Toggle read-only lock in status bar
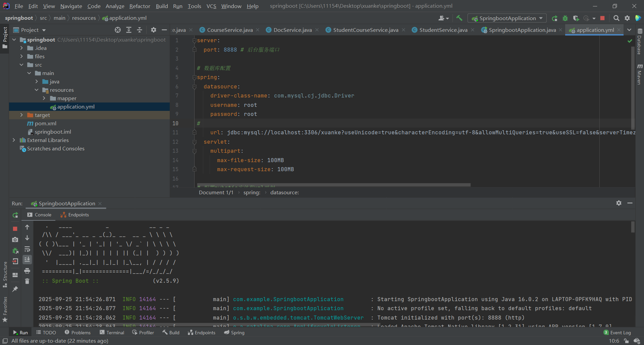The height and width of the screenshot is (345, 644). (x=626, y=341)
